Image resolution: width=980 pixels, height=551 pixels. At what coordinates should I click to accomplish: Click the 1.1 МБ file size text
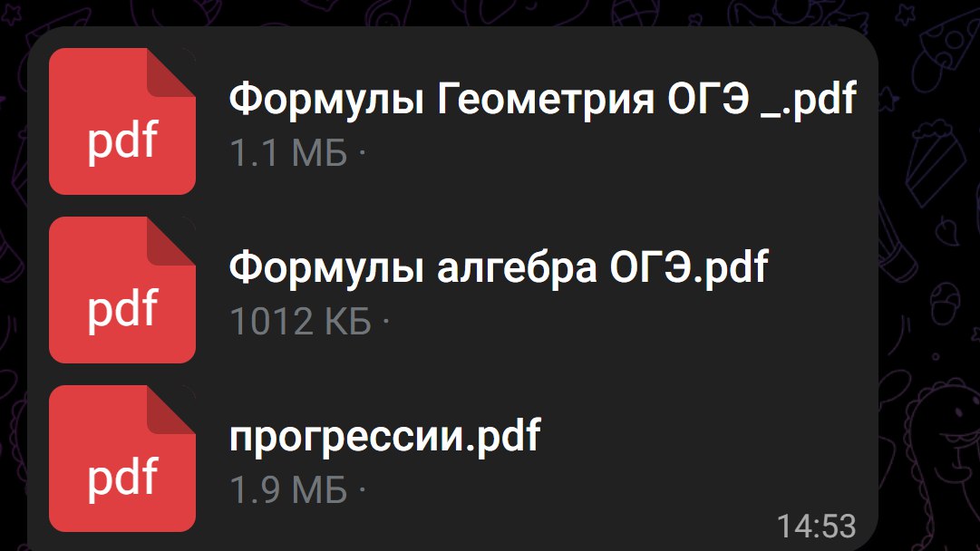click(x=288, y=153)
